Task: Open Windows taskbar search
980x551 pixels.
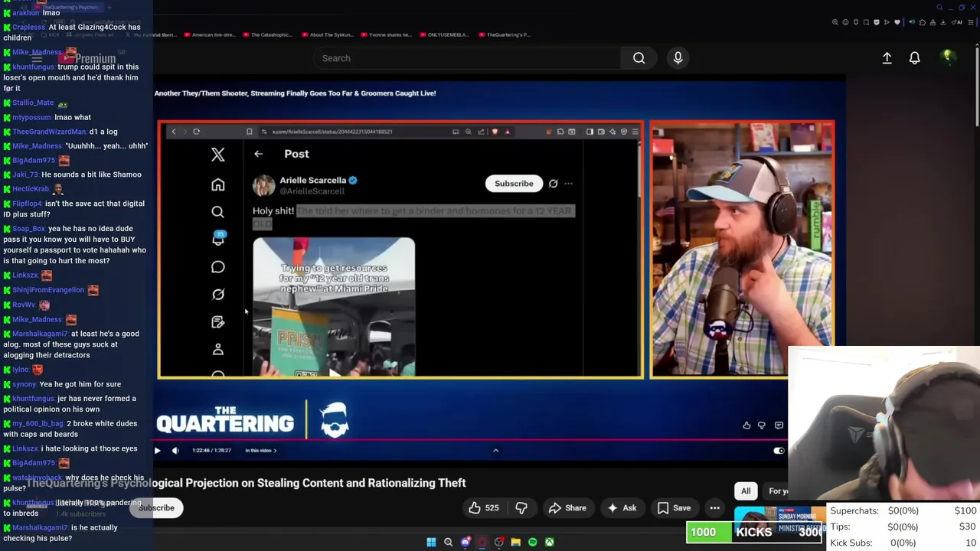Action: (x=449, y=543)
